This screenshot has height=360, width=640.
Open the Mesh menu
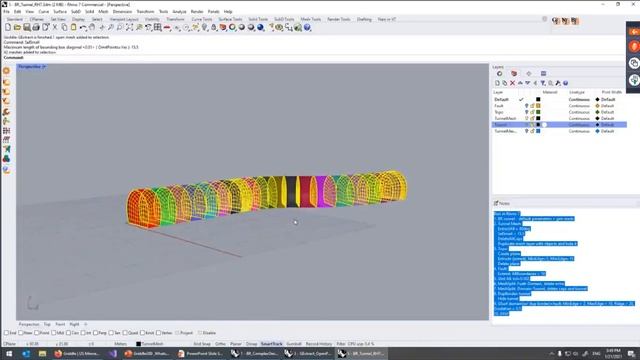point(103,11)
